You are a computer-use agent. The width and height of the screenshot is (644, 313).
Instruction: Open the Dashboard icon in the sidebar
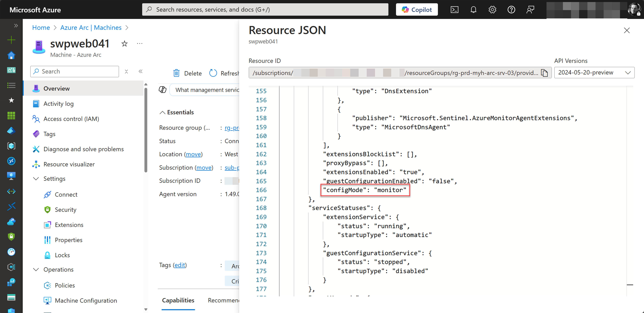pos(11,70)
